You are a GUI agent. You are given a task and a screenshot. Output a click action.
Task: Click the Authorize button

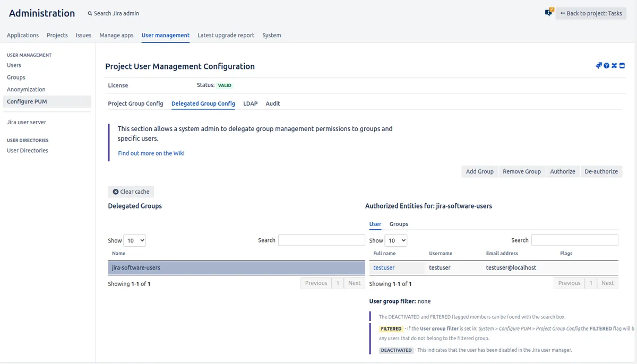[563, 171]
